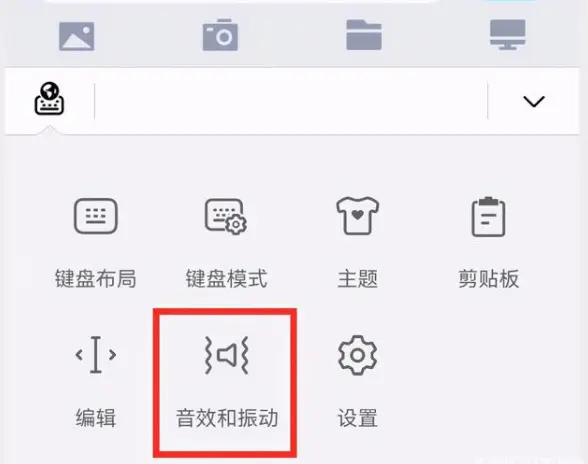Tap the 音效和振动 text label
The height and width of the screenshot is (464, 588).
(227, 418)
